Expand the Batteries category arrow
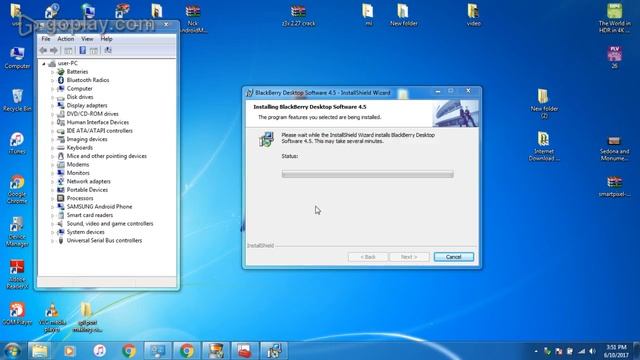 pos(52,72)
